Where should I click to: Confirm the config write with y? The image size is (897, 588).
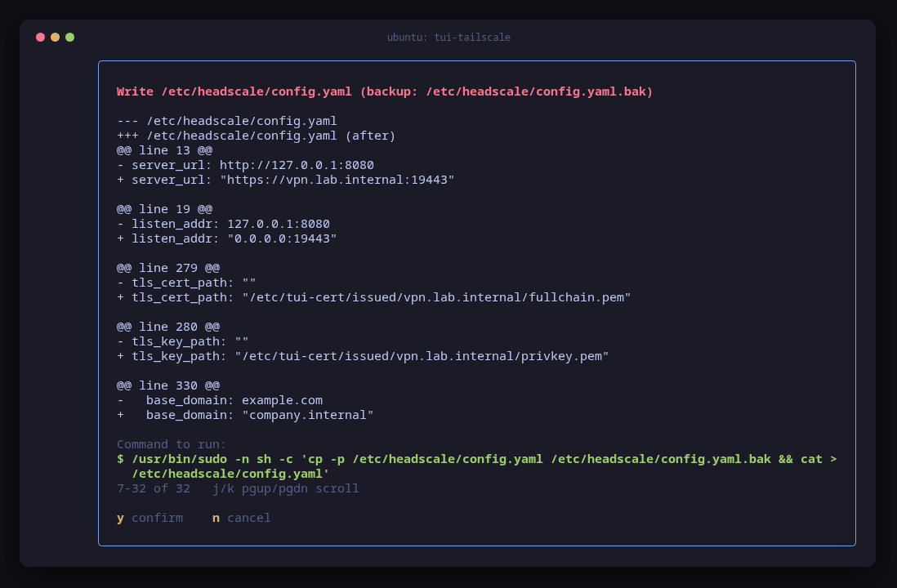(x=149, y=518)
